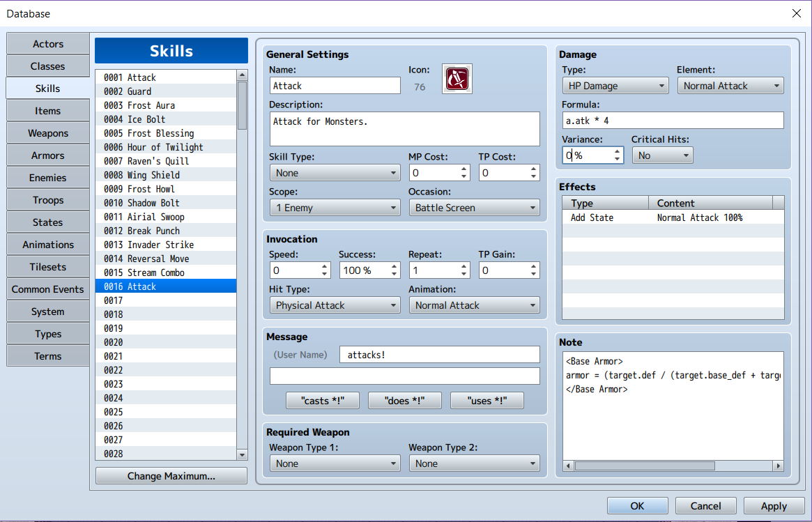
Task: Open the Critical Hits dropdown
Action: [662, 155]
